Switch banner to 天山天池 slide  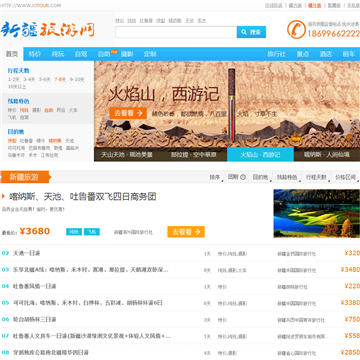[x=127, y=155]
